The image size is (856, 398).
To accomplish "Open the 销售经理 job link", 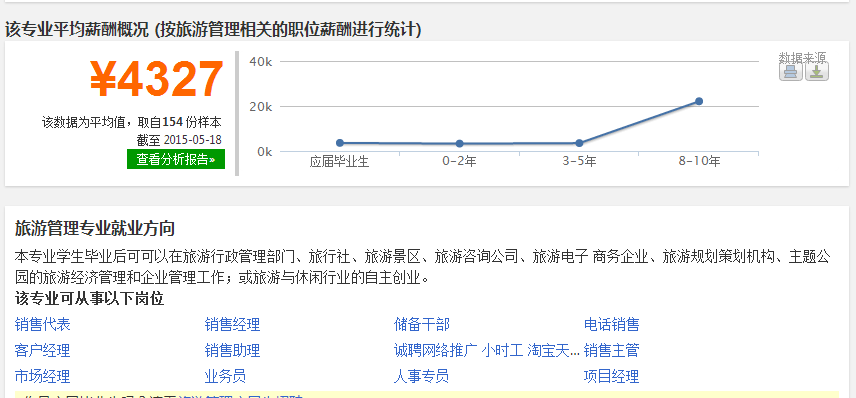I will pos(232,325).
